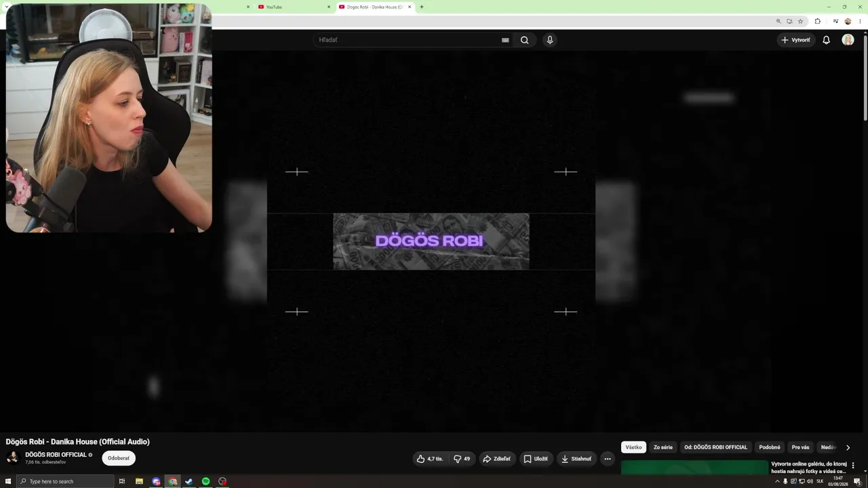868x488 pixels.
Task: Download video with the Stiahnuť button
Action: (576, 459)
